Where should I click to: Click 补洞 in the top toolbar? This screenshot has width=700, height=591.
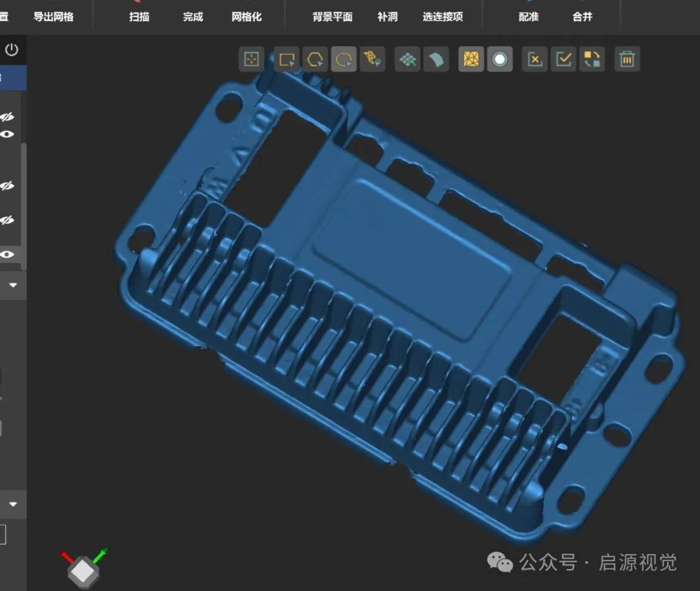pos(387,17)
